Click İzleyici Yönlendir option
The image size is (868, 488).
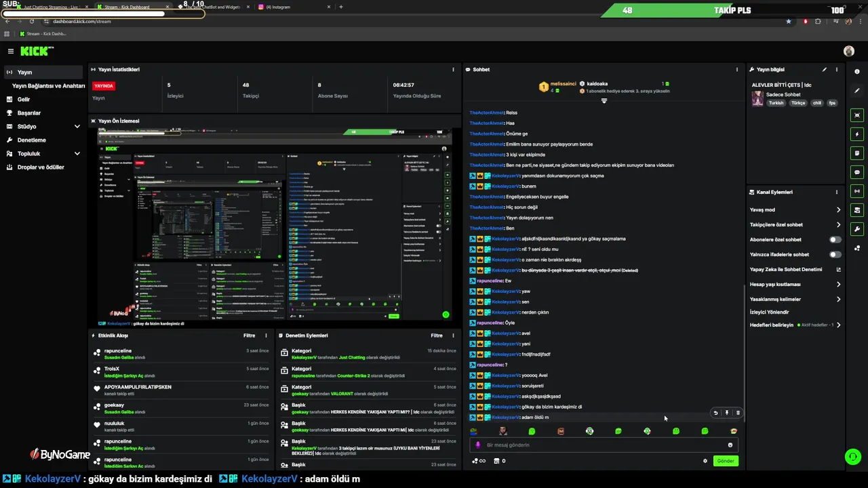pyautogui.click(x=769, y=312)
